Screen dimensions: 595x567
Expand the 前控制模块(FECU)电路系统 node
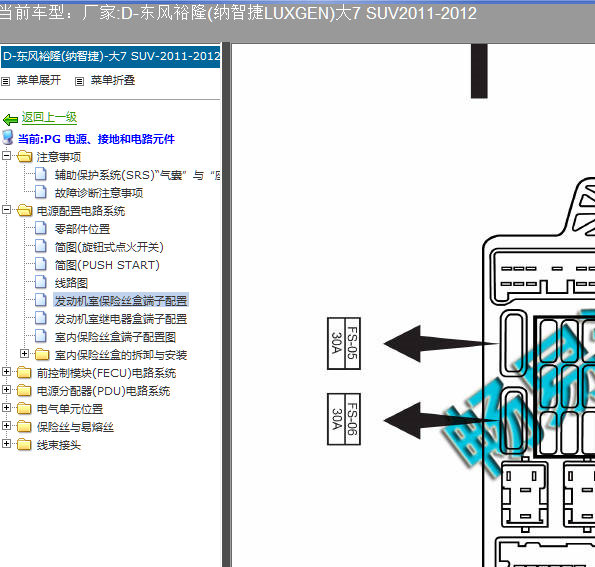point(6,372)
